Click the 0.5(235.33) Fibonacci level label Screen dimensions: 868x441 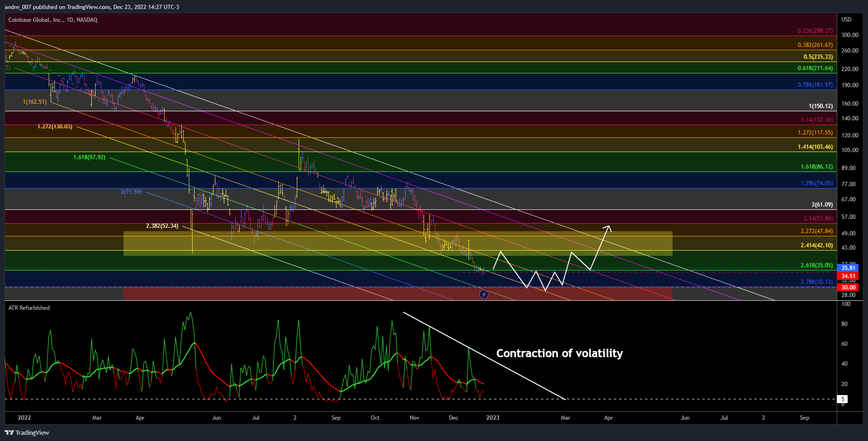click(818, 57)
